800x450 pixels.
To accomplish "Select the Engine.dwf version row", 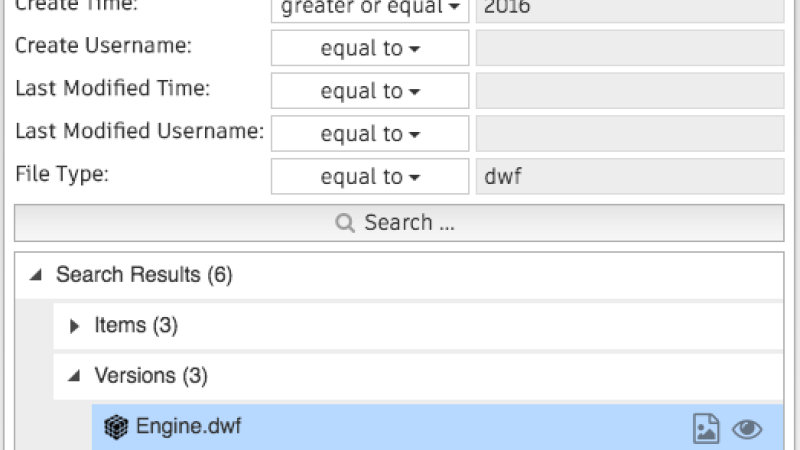I will (x=438, y=428).
